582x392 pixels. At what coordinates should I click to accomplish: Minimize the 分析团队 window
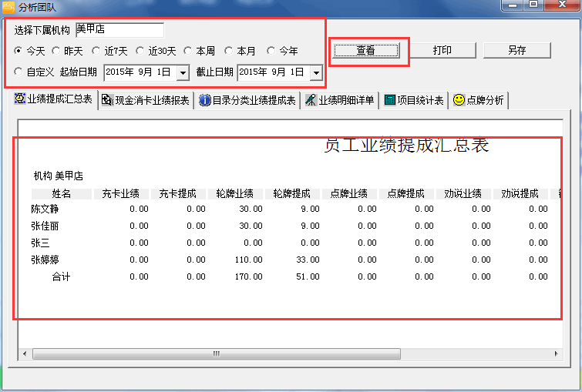[x=513, y=5]
